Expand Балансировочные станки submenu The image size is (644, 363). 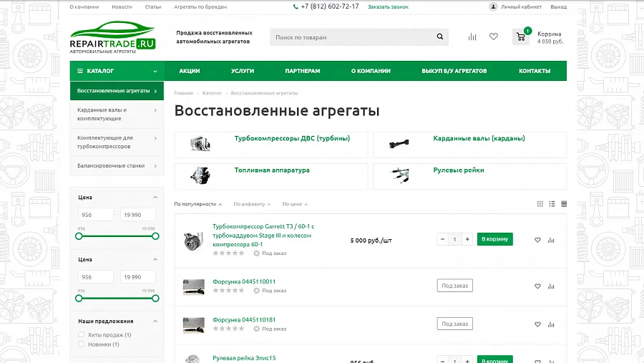156,166
